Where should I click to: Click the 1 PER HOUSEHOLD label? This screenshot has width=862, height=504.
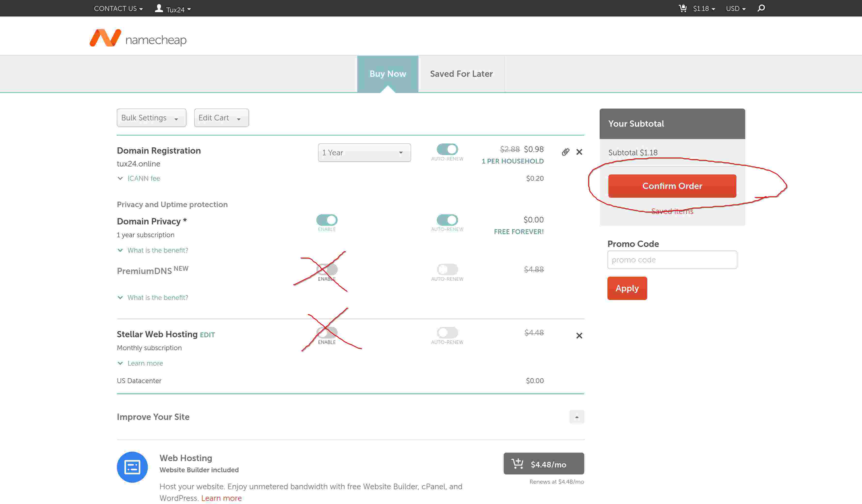512,161
